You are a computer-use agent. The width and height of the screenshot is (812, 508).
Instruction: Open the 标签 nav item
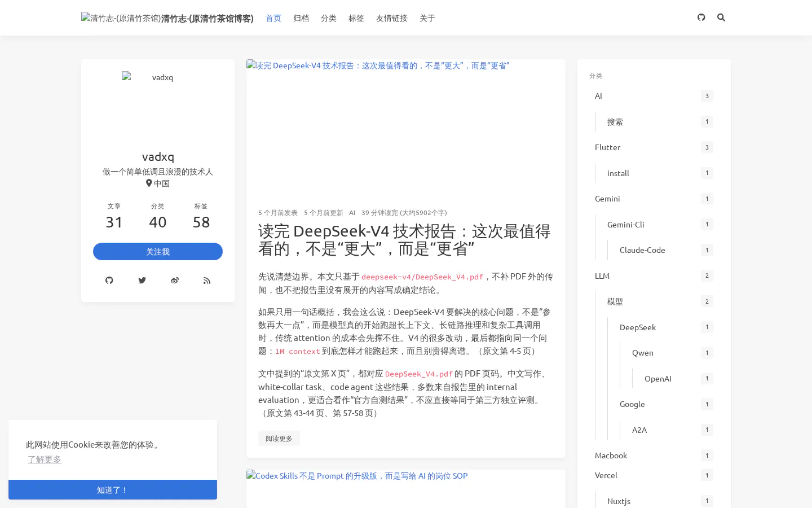356,18
